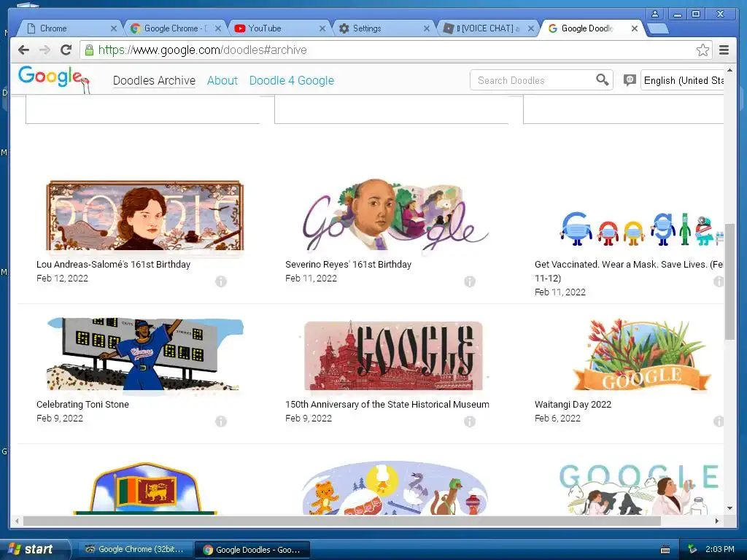
Task: Show info for Lou Andreas-Salomé doodle
Action: (221, 281)
